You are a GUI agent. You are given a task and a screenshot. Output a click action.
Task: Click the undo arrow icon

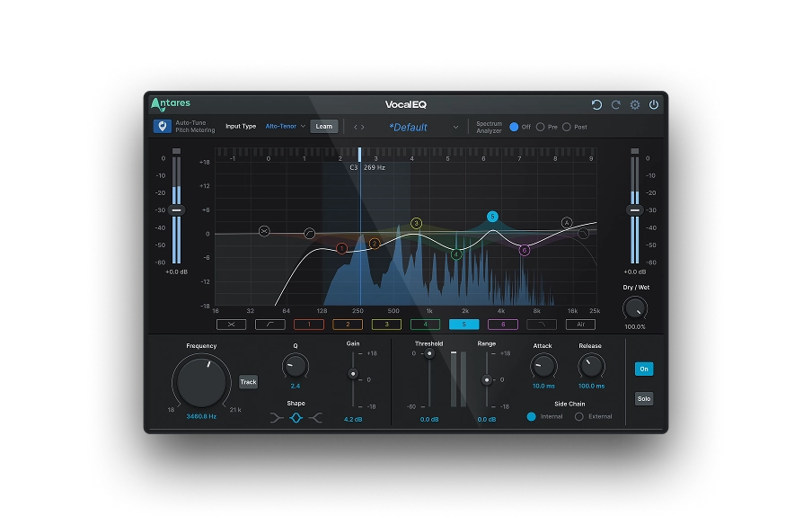(596, 104)
